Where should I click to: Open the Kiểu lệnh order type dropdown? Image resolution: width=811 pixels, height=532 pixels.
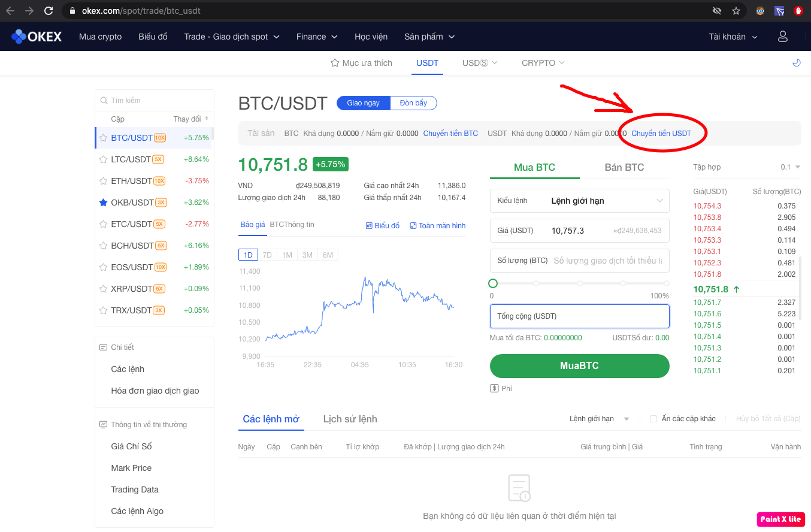click(x=579, y=201)
